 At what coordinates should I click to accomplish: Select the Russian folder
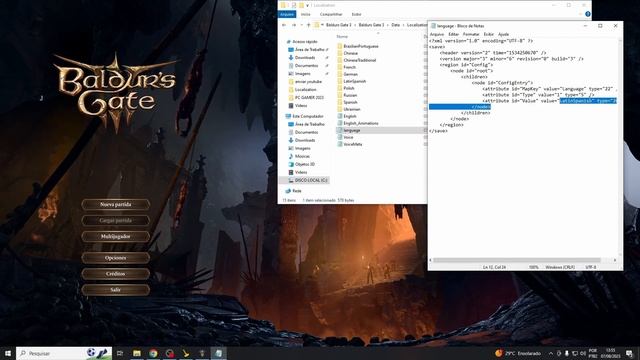(350, 95)
